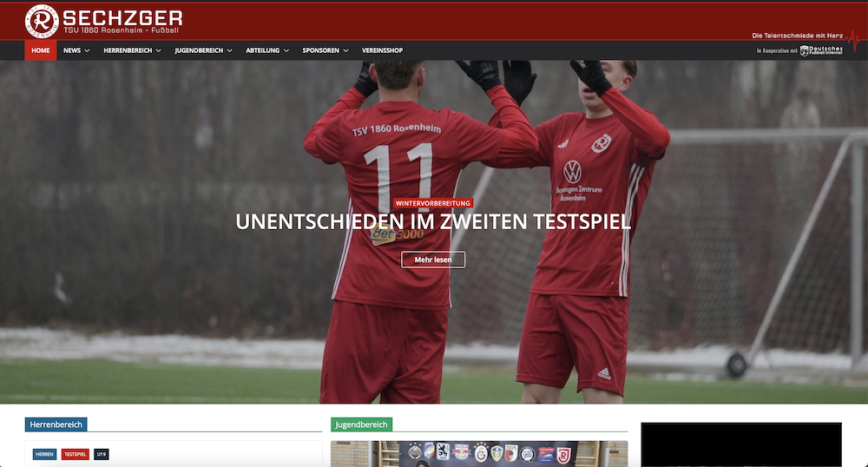
Task: Select the red TESTSPIEL tag
Action: [75, 454]
